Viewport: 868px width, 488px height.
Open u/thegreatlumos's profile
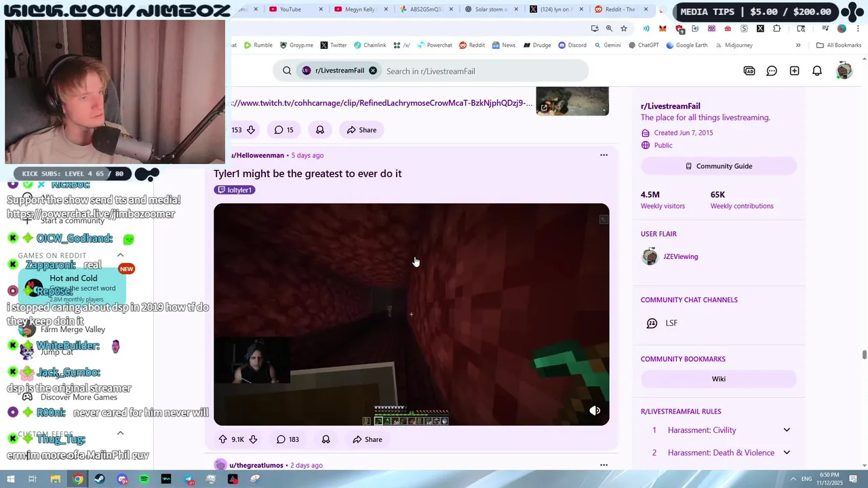tap(256, 465)
